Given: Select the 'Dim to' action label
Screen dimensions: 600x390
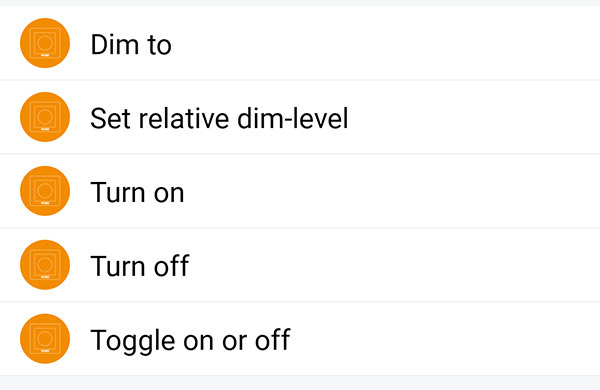Looking at the screenshot, I should pyautogui.click(x=131, y=45).
